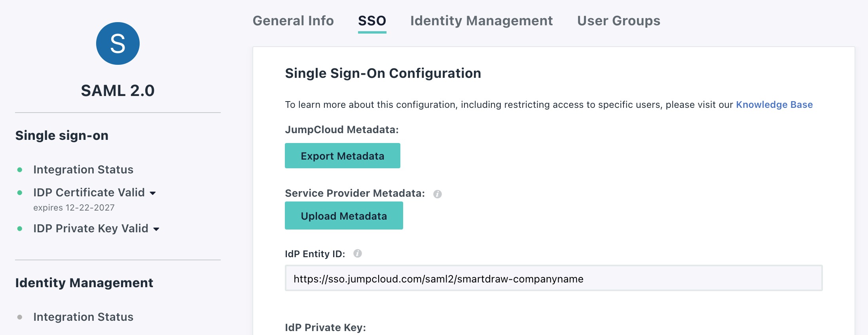Go to the User Groups tab

pos(618,21)
